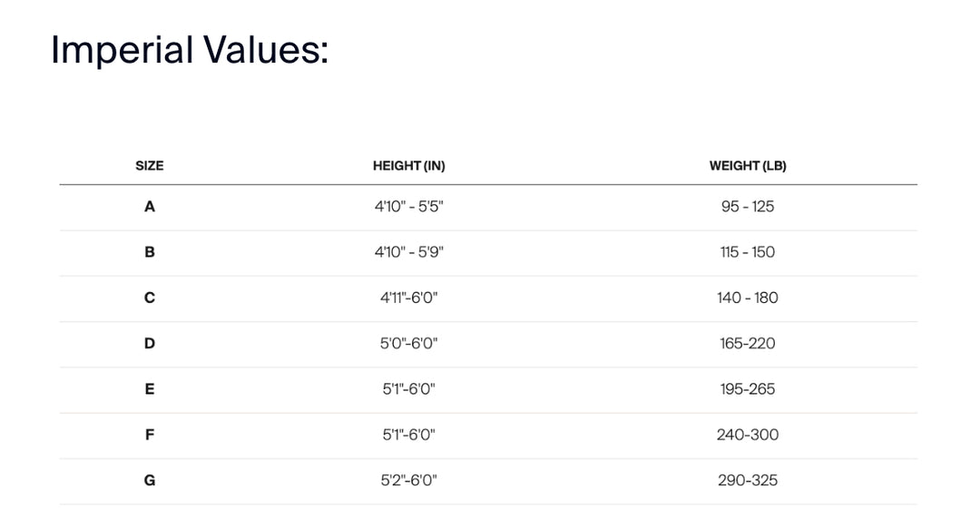Select the 5'2"-6'0" height value
The image size is (980, 529).
(x=408, y=480)
